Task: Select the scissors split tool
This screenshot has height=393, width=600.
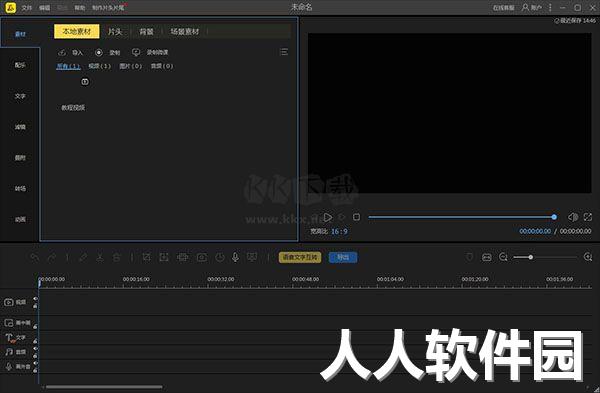Action: point(100,258)
